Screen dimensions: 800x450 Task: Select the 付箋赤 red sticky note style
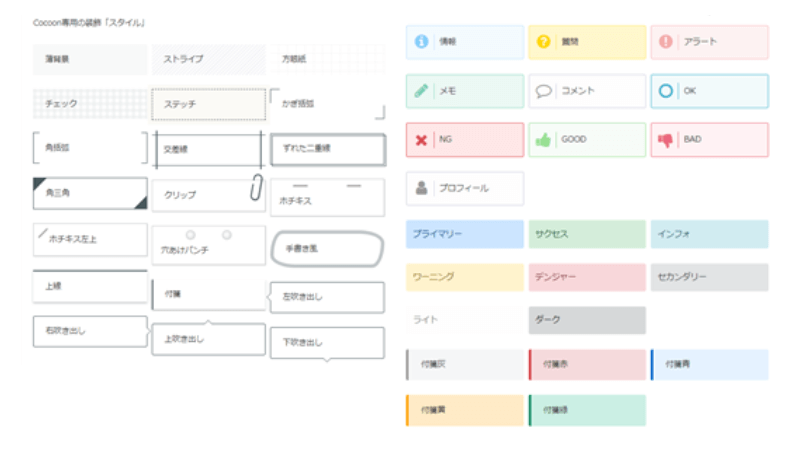[x=587, y=364]
